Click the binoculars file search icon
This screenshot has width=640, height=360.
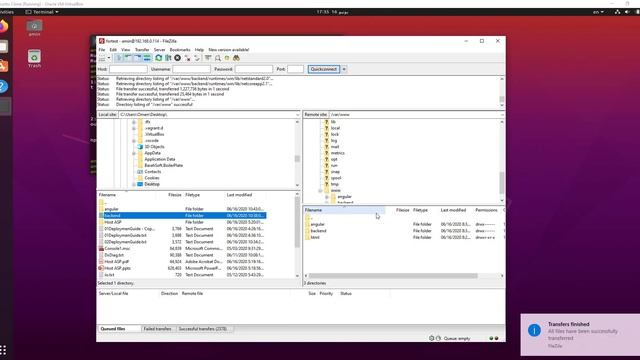[x=236, y=58]
